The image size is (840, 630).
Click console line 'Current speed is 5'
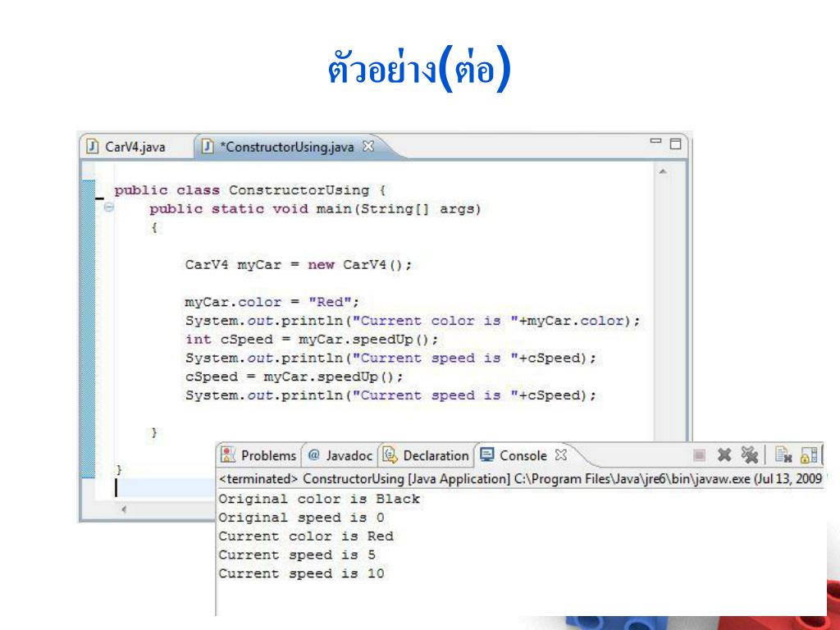[x=297, y=555]
